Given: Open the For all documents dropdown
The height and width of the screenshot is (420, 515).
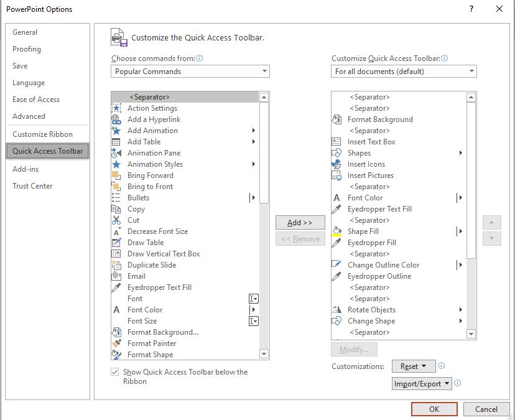Looking at the screenshot, I should pos(404,72).
